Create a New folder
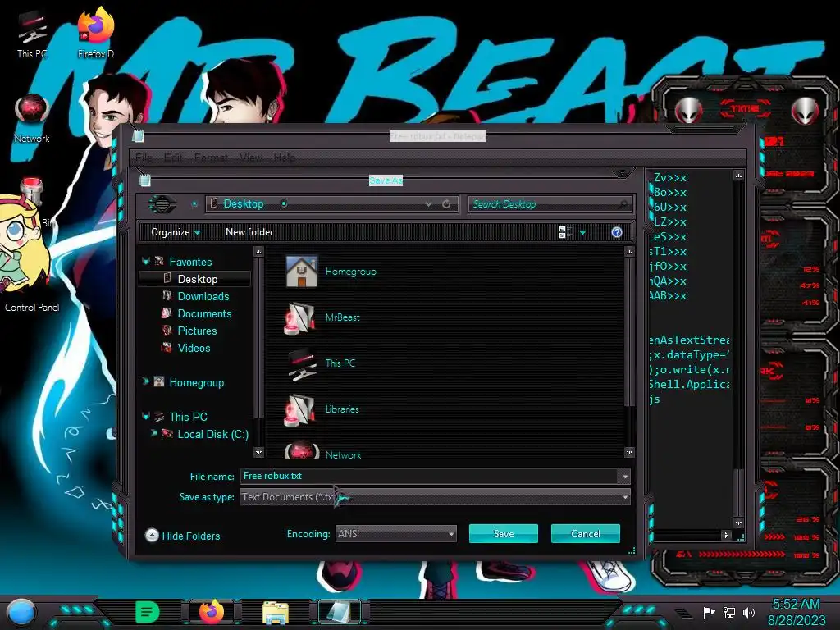The width and height of the screenshot is (840, 630). pos(249,232)
